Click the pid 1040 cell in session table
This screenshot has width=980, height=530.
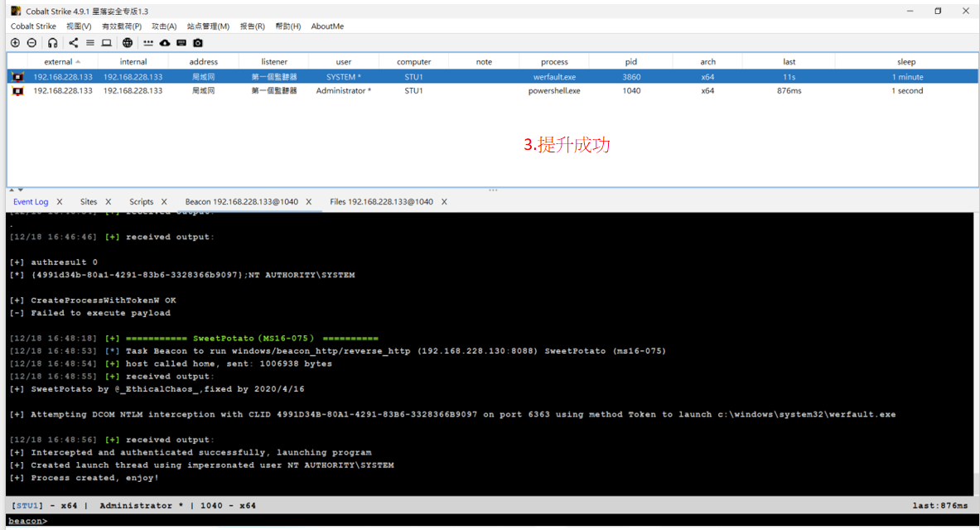point(631,90)
